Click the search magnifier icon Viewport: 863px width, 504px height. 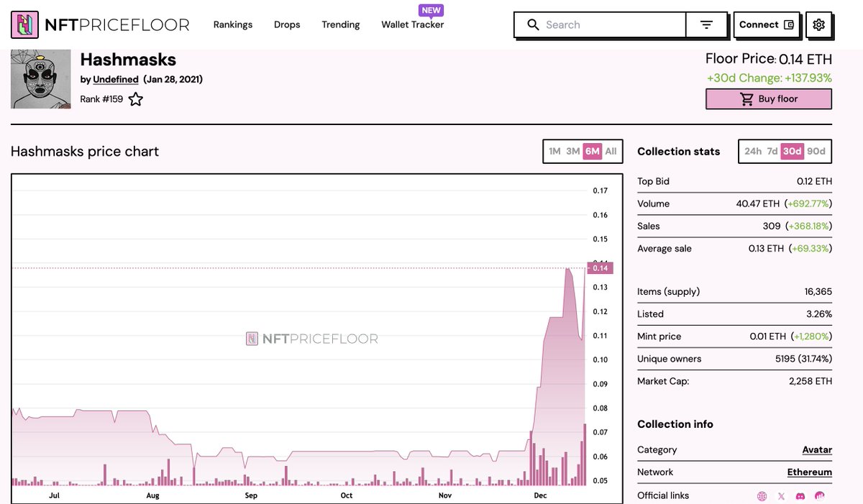[x=533, y=24]
